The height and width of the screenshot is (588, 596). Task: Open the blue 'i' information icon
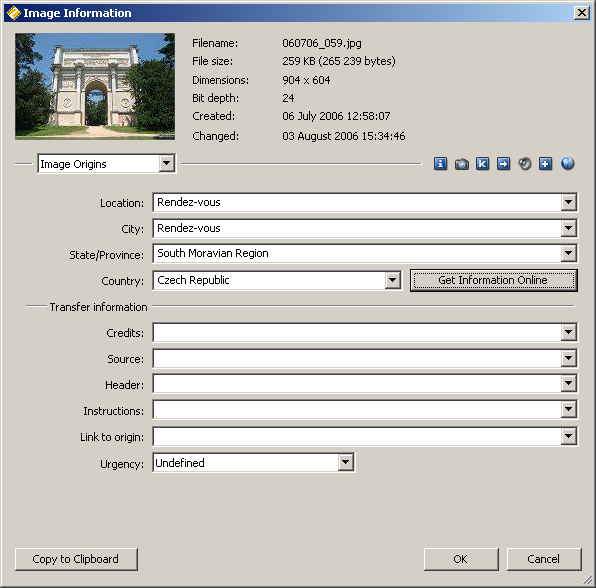pos(440,164)
